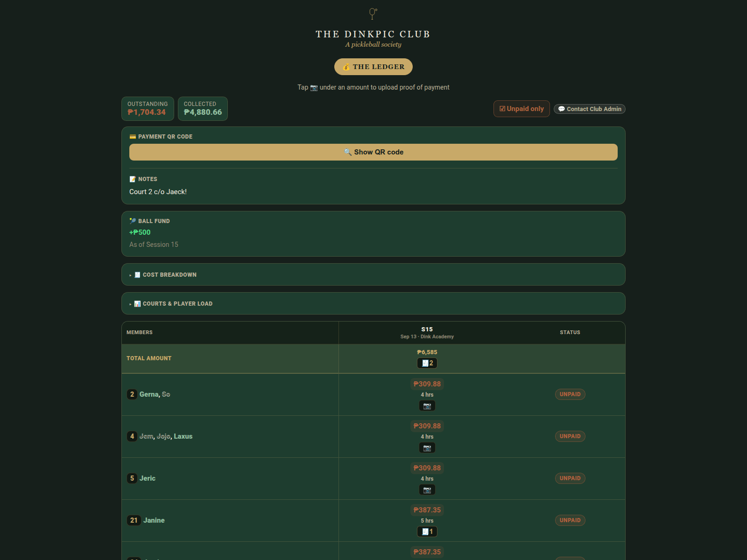
Task: Click the Members column header
Action: pos(140,332)
